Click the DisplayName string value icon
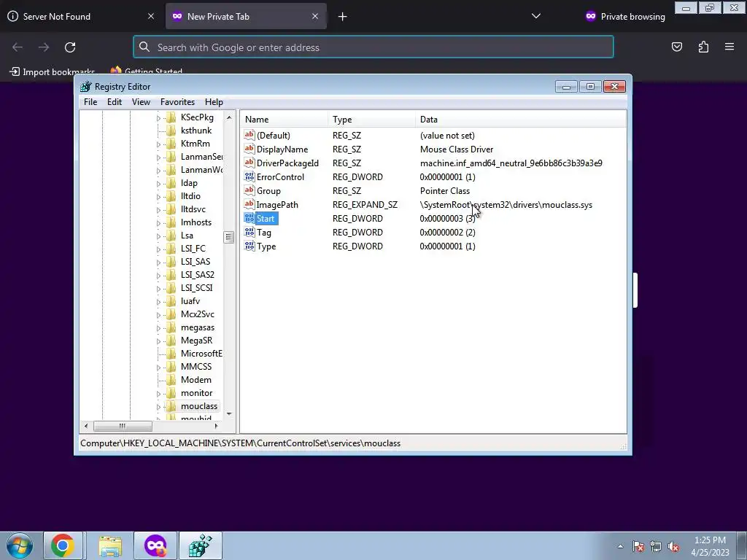Image resolution: width=747 pixels, height=560 pixels. click(x=249, y=149)
